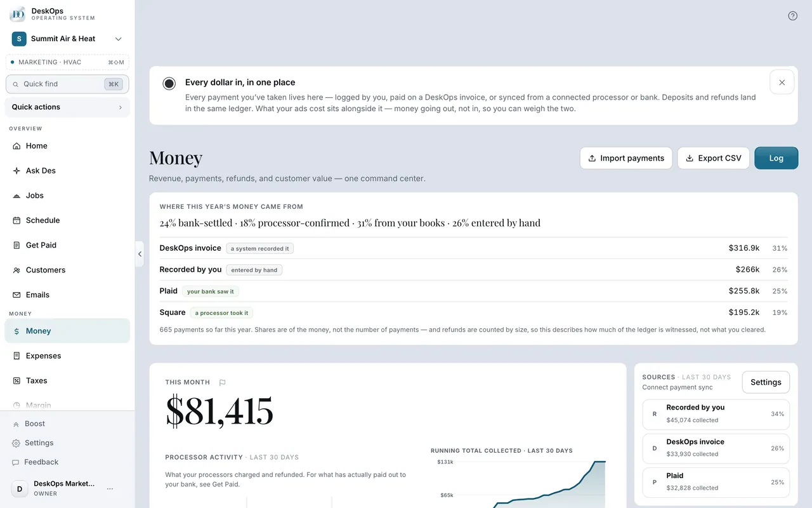Click the Jobs icon in sidebar
Screen dimensions: 812x508
(x=16, y=196)
